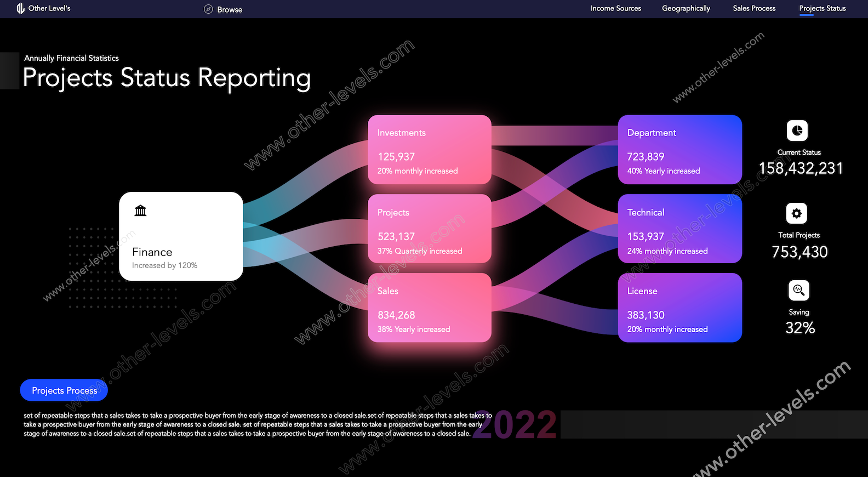Click the License value 383,130

[646, 315]
